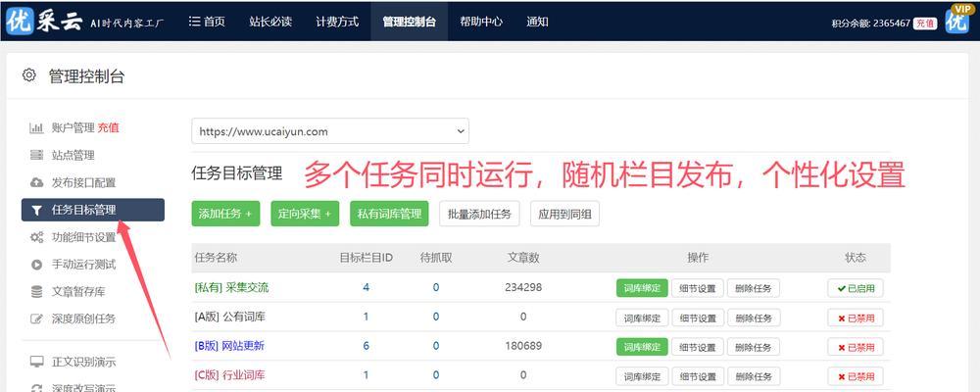Click 删除任务 for 行业词库 row
The image size is (980, 392).
coord(753,376)
